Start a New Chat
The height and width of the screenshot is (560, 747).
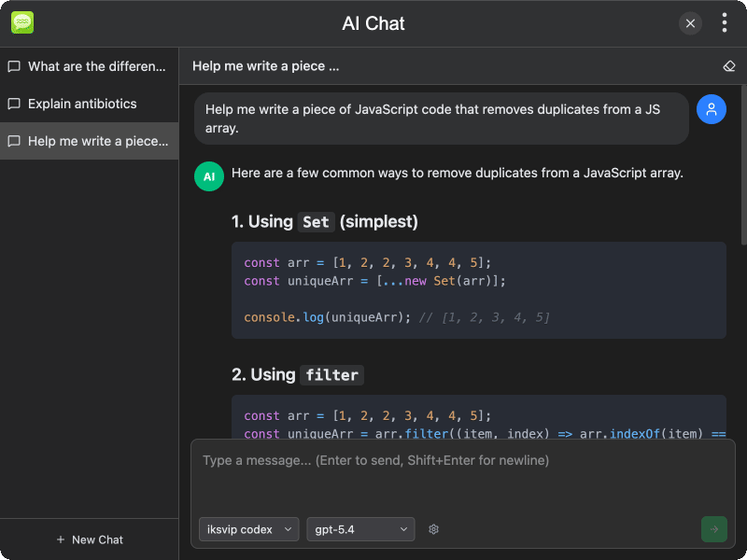[x=89, y=539]
